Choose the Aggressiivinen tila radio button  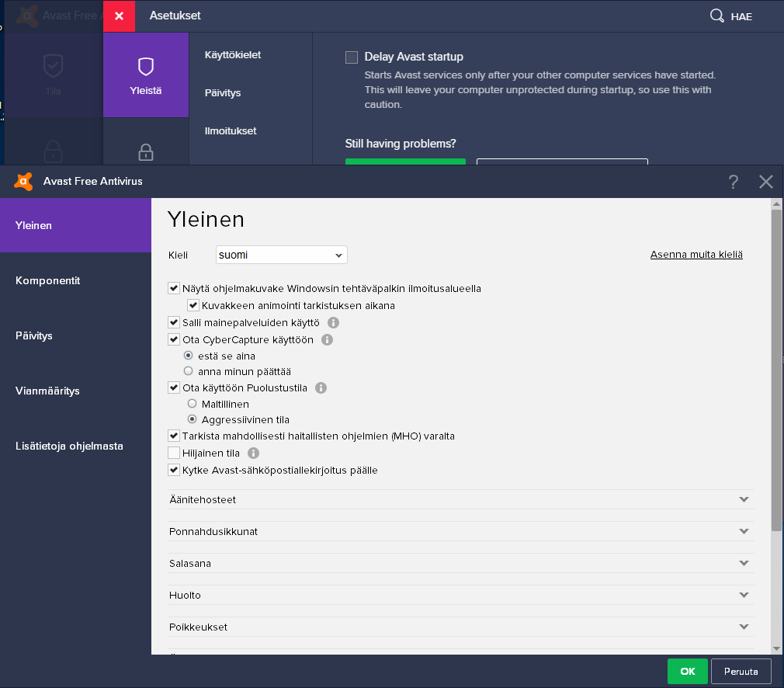192,419
